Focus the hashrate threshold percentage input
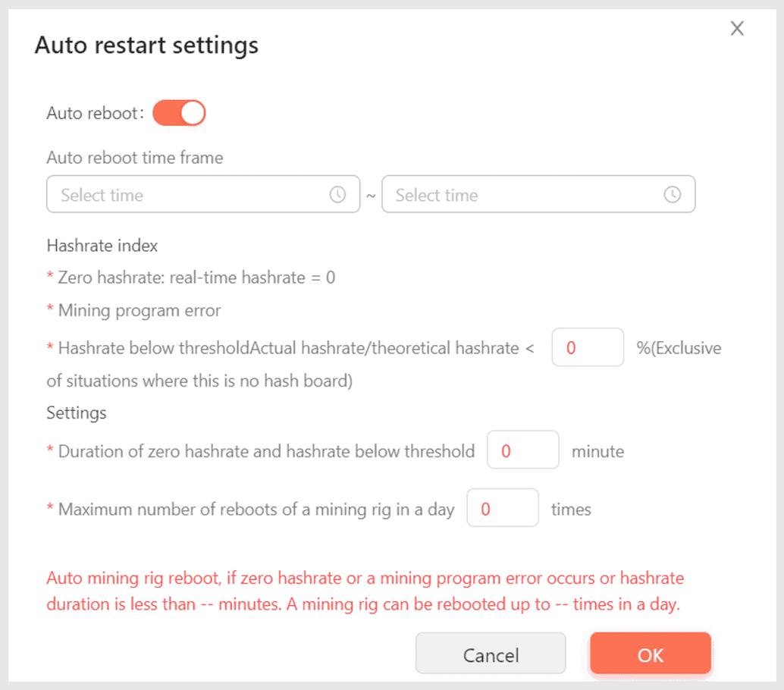This screenshot has width=784, height=690. click(588, 347)
